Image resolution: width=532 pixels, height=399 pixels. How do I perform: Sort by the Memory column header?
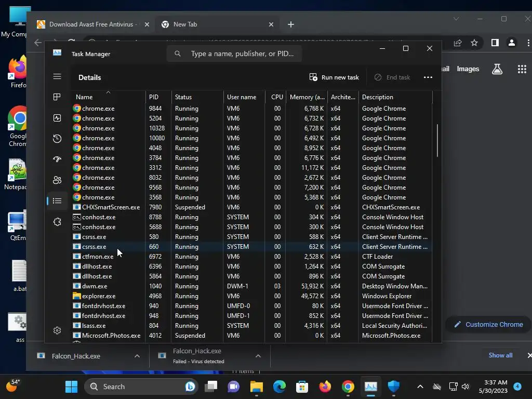[307, 97]
